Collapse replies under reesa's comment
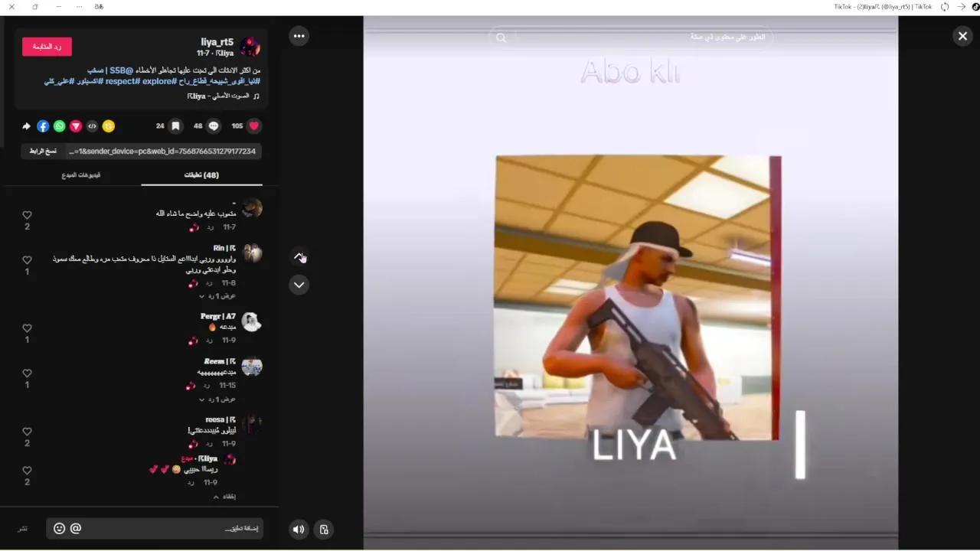This screenshot has height=551, width=980. coord(224,497)
